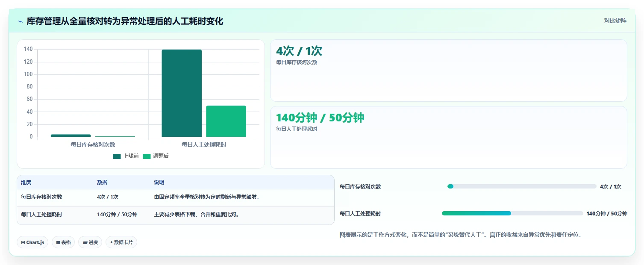Click the 每日库存核对次数 progress bar
The height and width of the screenshot is (265, 644).
[522, 186]
